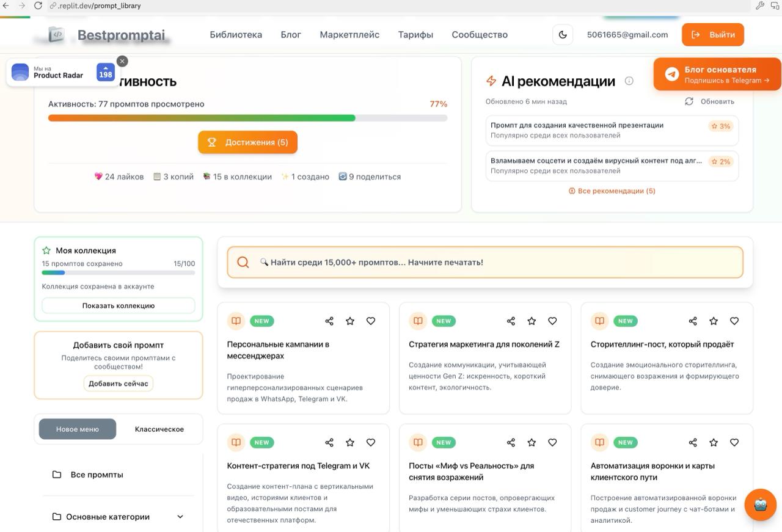Click the search magnifier icon
782x532 pixels.
pyautogui.click(x=243, y=262)
